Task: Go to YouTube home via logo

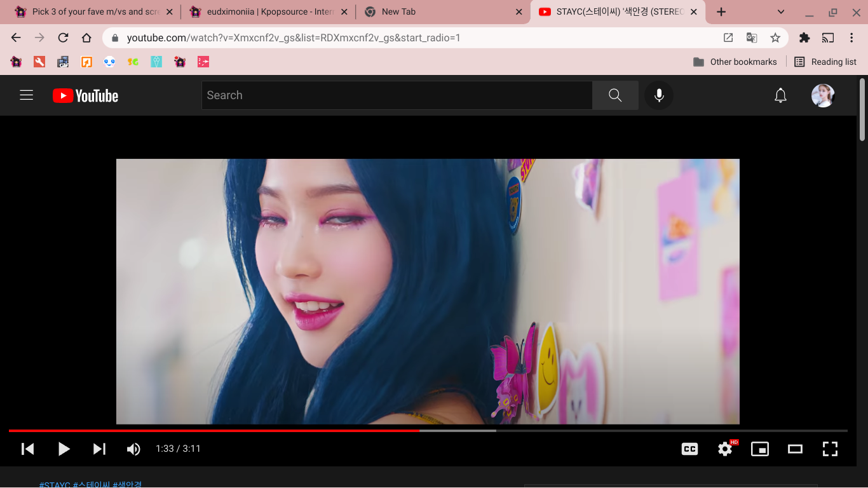Action: [86, 95]
